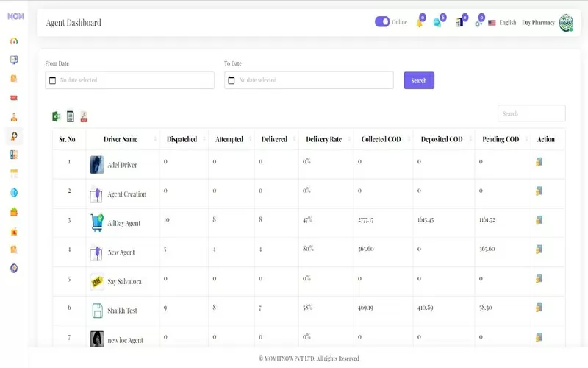Select the Adel Driver name
The width and height of the screenshot is (588, 368).
(x=122, y=165)
